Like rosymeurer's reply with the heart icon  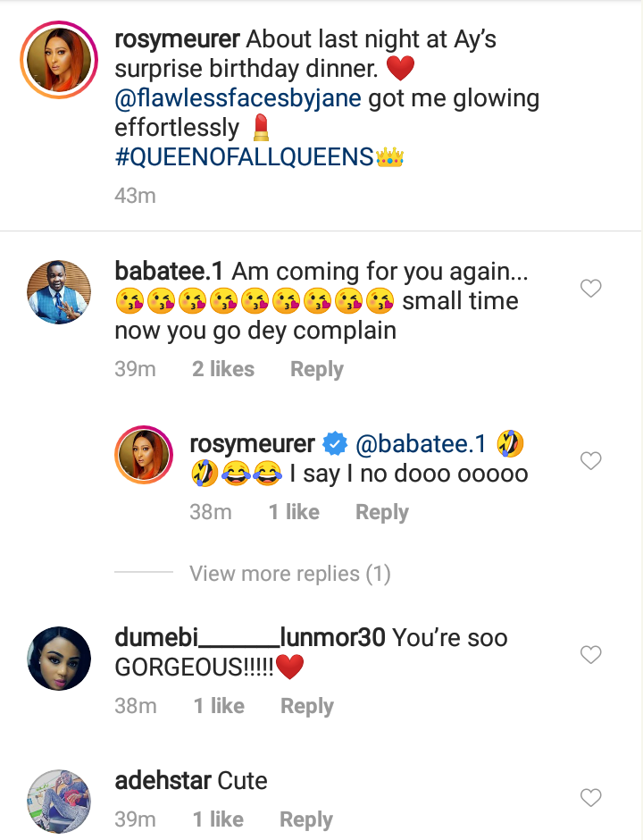pyautogui.click(x=590, y=461)
